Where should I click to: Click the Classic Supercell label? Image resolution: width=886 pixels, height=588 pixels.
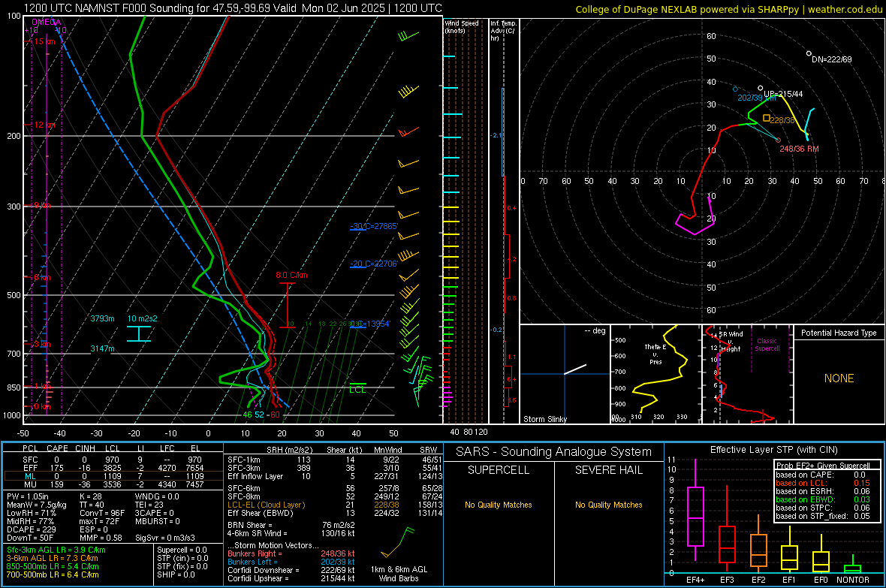(x=767, y=345)
